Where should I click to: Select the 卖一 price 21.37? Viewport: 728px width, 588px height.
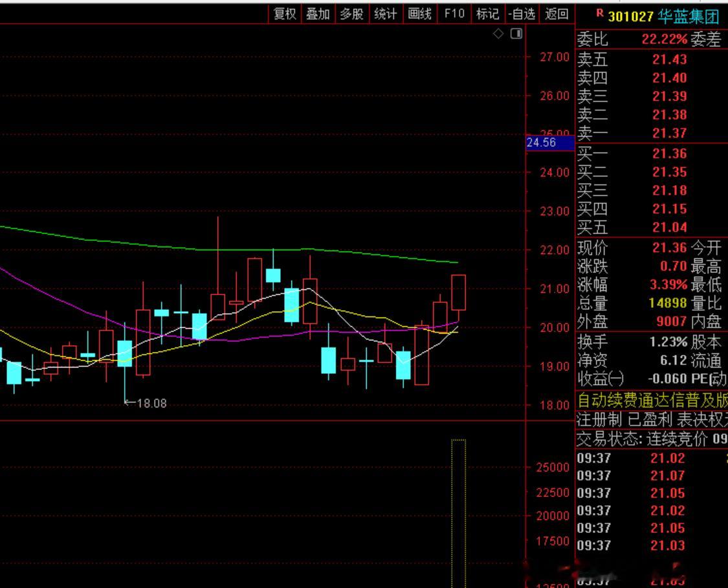pos(669,133)
